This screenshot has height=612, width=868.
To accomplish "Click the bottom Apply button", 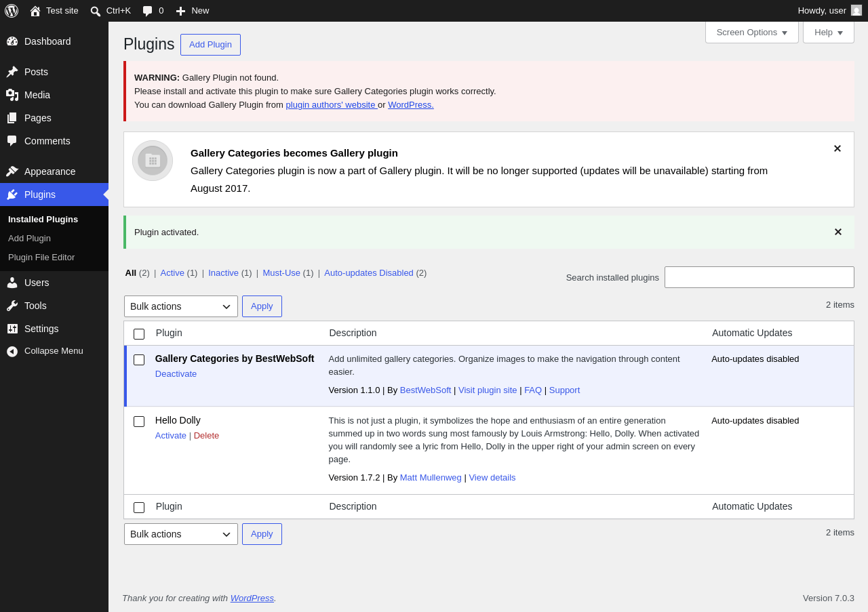I will [x=262, y=534].
